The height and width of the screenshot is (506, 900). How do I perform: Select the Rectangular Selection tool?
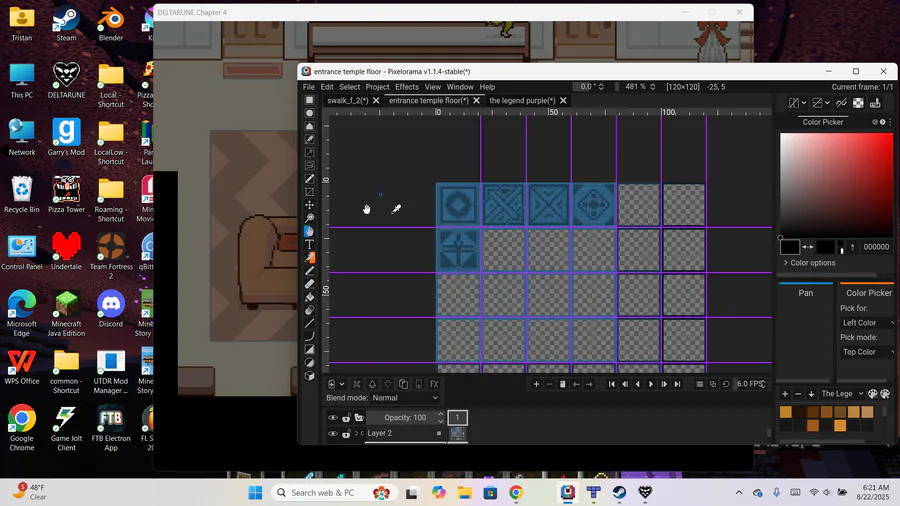pos(309,100)
